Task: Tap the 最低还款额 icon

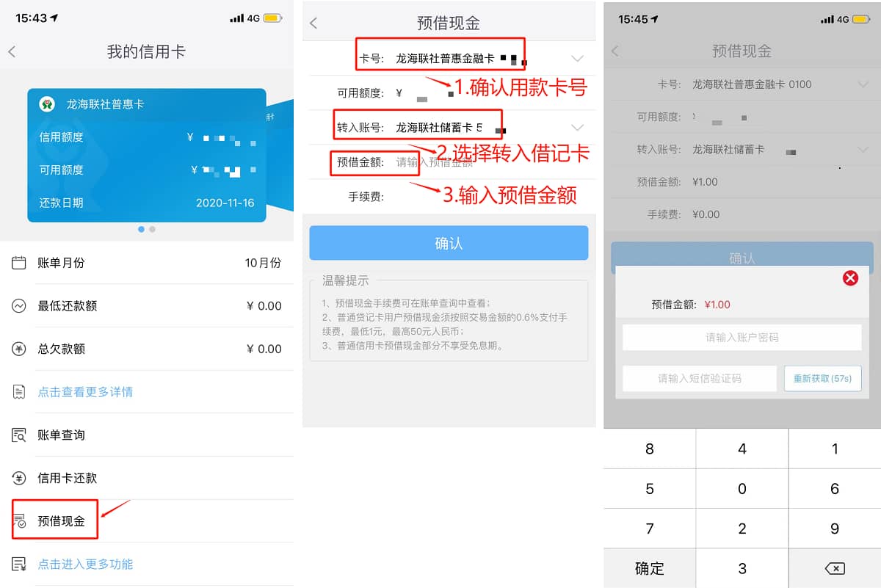Action: click(x=19, y=306)
